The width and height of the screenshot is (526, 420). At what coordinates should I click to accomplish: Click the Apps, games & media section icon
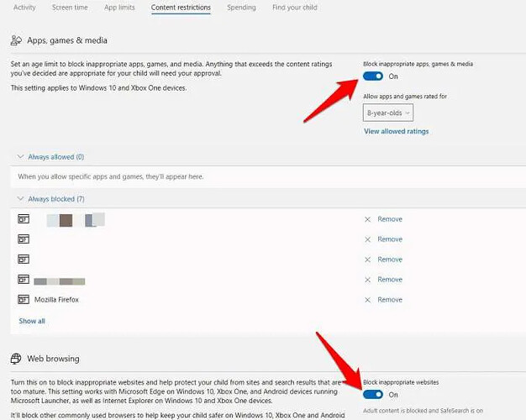click(17, 40)
